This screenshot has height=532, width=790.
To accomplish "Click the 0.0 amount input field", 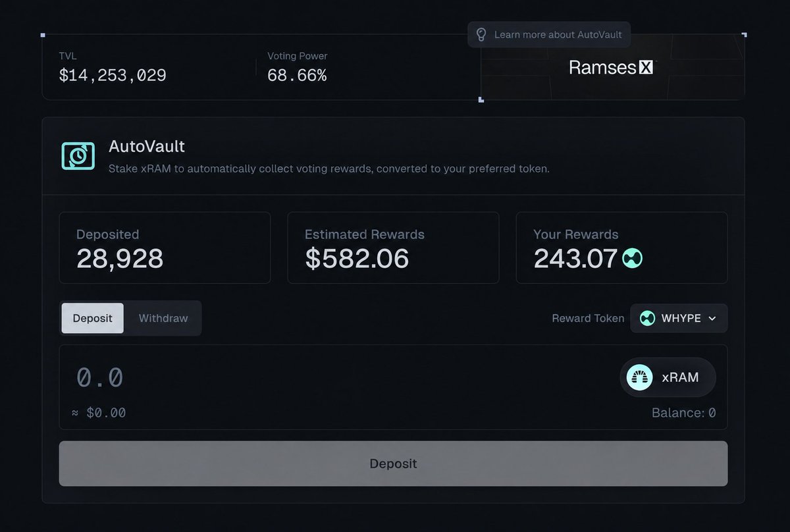I will [x=100, y=378].
